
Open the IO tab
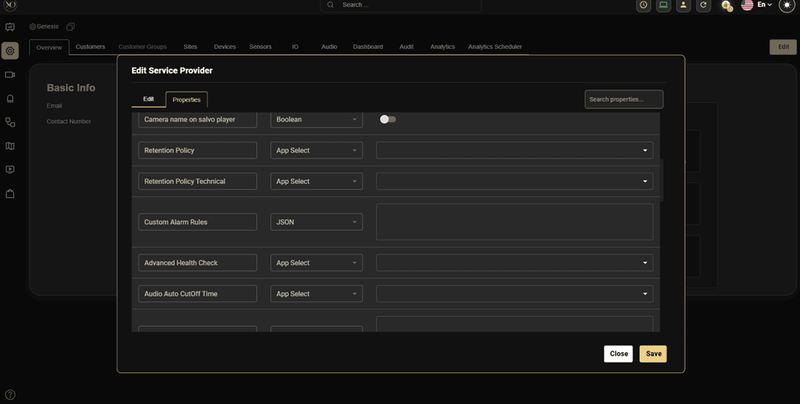click(x=295, y=46)
